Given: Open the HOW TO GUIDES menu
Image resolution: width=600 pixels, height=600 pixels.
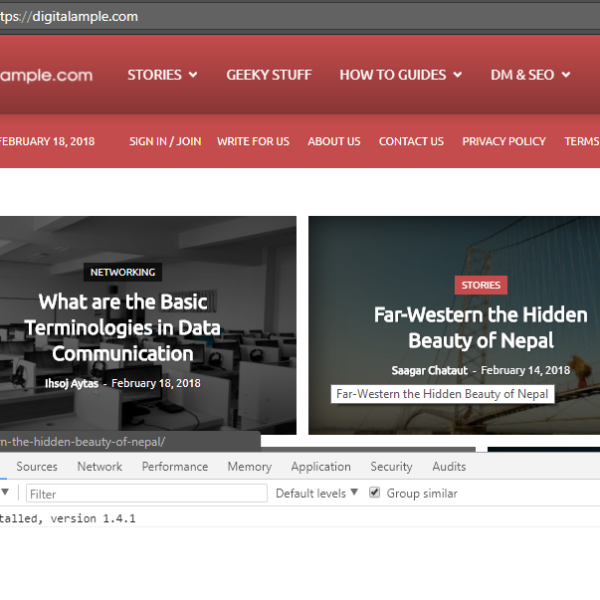Looking at the screenshot, I should 393,75.
